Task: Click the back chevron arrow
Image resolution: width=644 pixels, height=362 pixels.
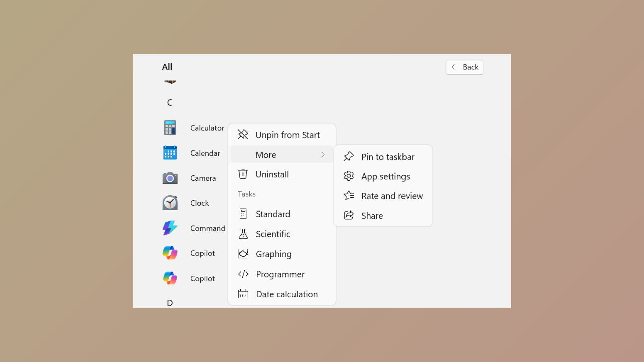Action: pos(453,67)
